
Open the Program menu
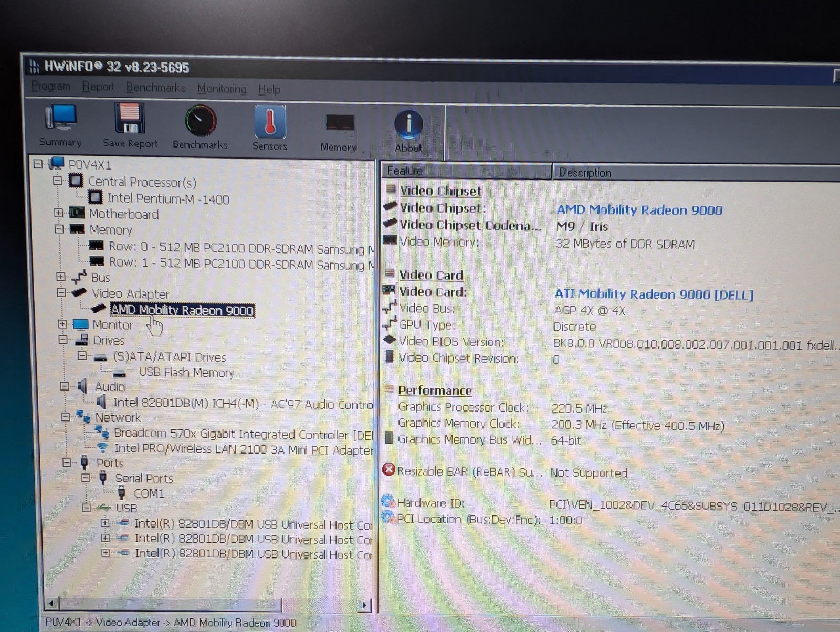pos(51,86)
